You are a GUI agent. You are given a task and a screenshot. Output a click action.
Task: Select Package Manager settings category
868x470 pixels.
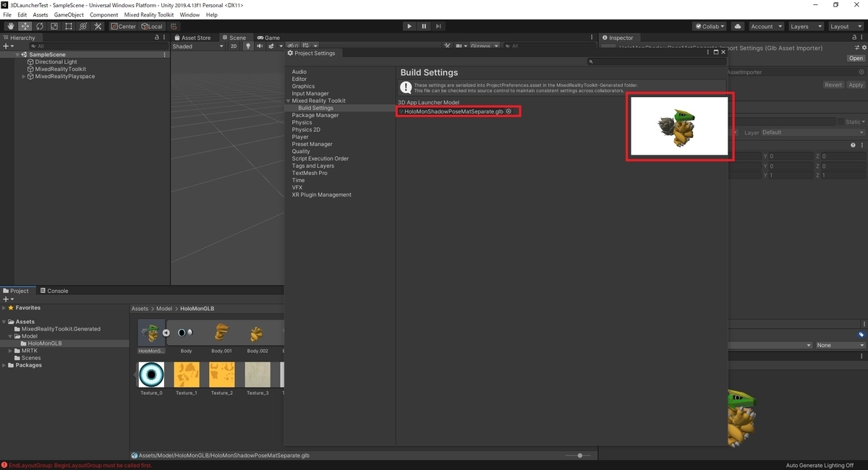[315, 115]
